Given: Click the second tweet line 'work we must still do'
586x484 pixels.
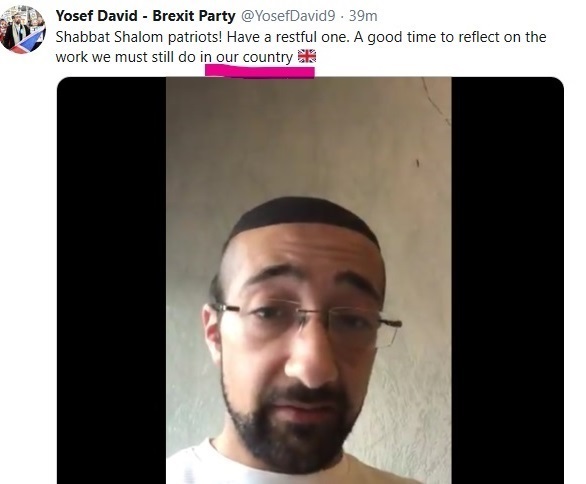Looking at the screenshot, I should tap(126, 58).
